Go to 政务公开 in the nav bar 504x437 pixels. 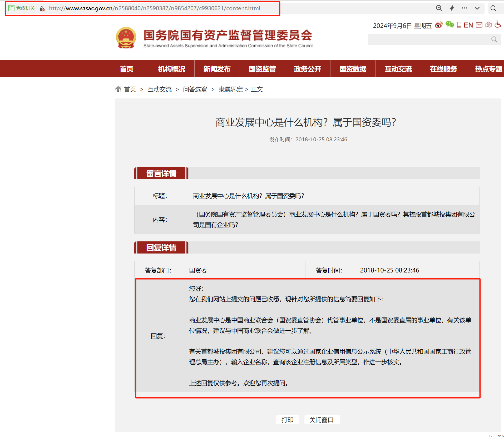(307, 69)
